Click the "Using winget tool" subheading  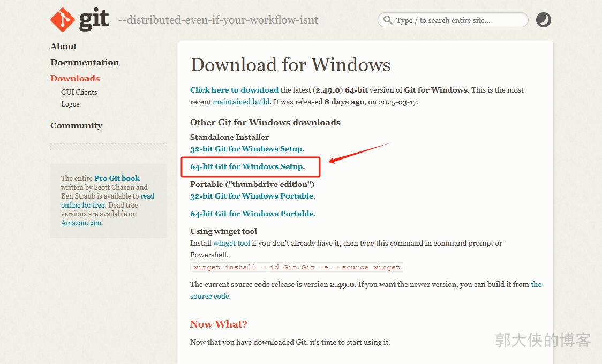tap(223, 231)
